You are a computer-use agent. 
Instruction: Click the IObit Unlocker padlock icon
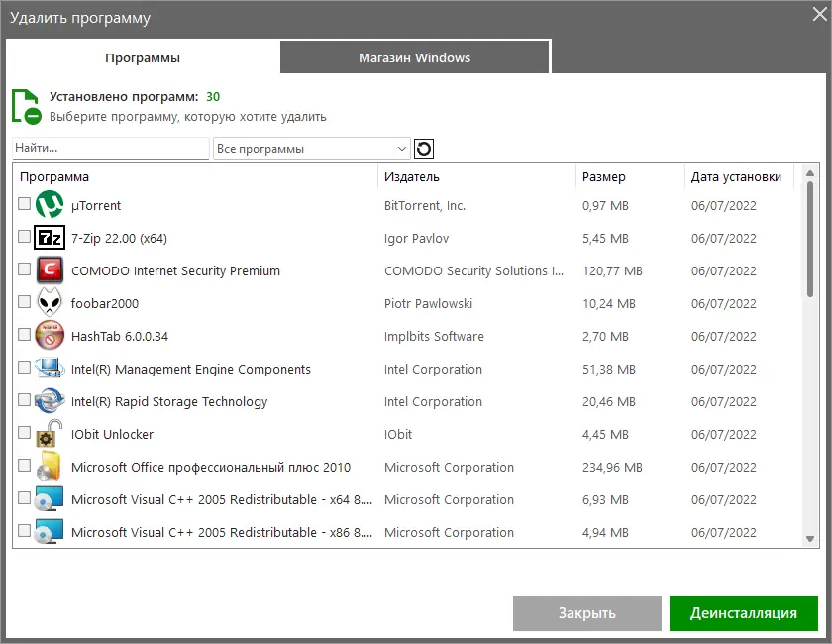(50, 434)
